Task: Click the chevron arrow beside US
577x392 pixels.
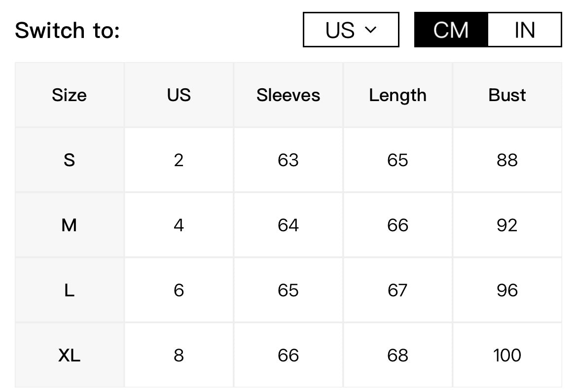Action: pyautogui.click(x=370, y=30)
